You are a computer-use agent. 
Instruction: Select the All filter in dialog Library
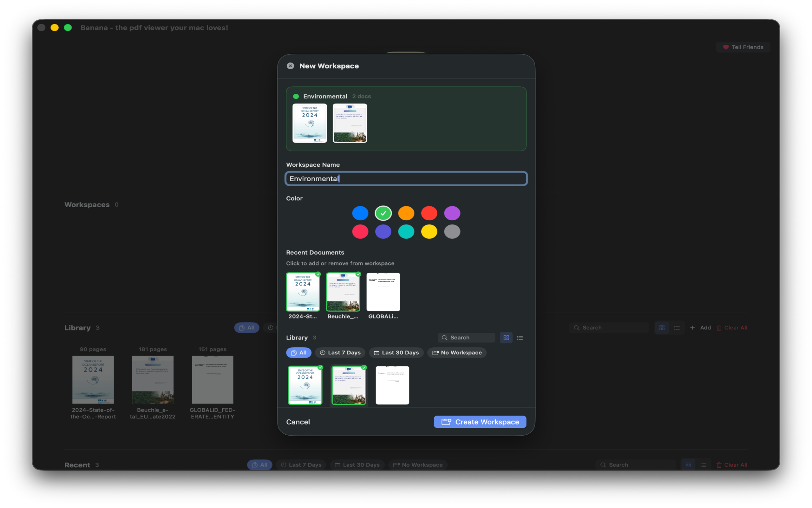click(x=298, y=352)
